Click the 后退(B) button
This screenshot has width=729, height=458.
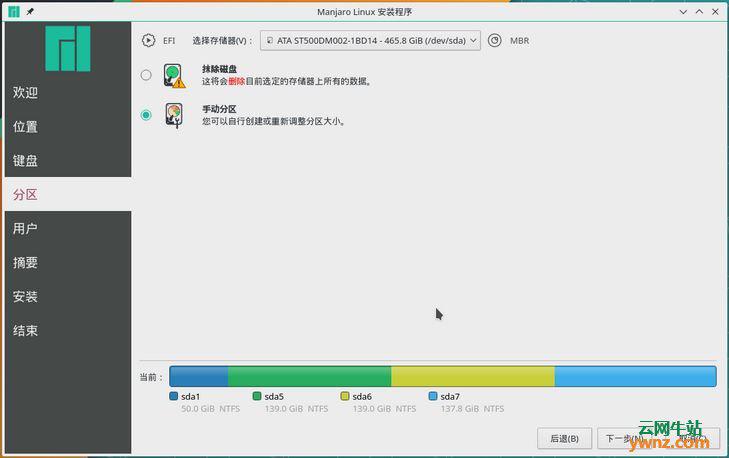tap(564, 438)
